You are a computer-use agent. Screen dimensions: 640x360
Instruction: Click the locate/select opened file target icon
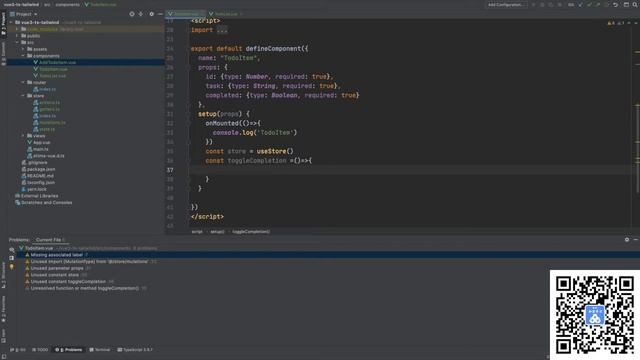(x=131, y=14)
